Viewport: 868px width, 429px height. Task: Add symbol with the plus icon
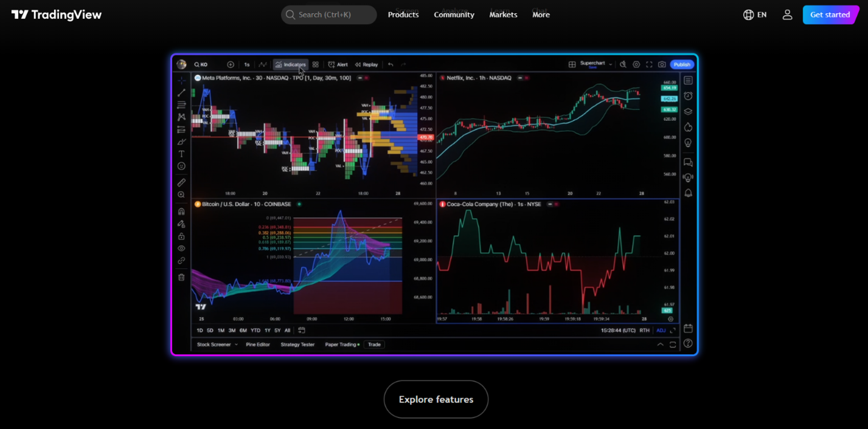tap(231, 64)
